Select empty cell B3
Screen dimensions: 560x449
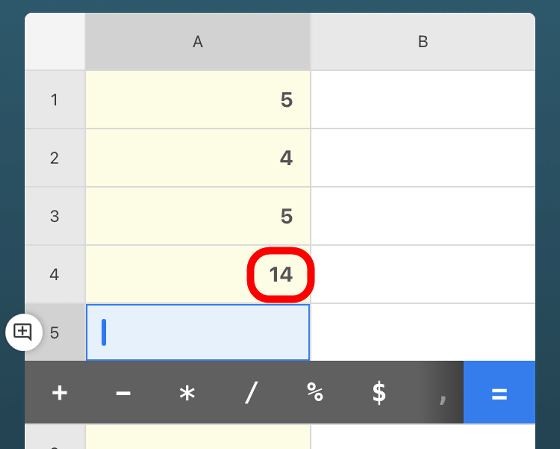423,216
